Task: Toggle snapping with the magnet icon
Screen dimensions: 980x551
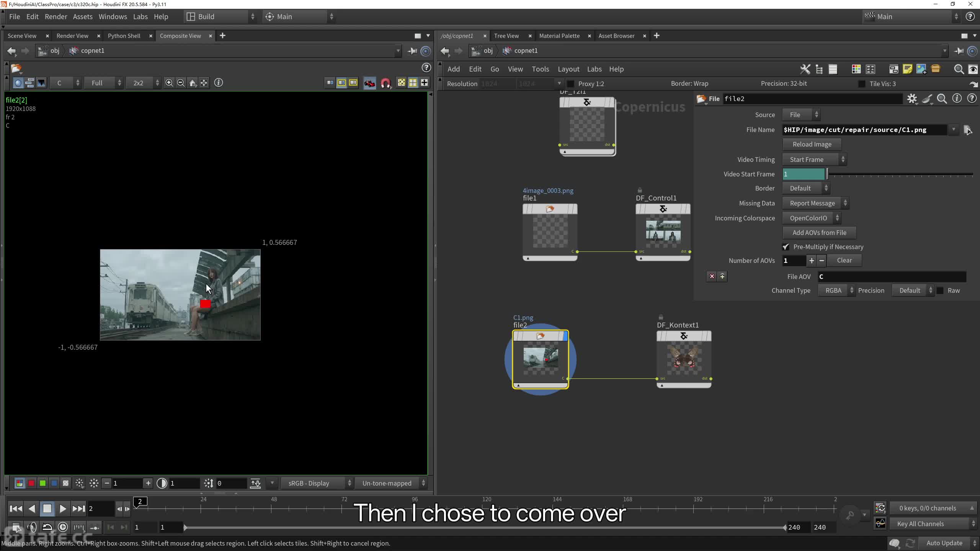Action: [x=386, y=83]
